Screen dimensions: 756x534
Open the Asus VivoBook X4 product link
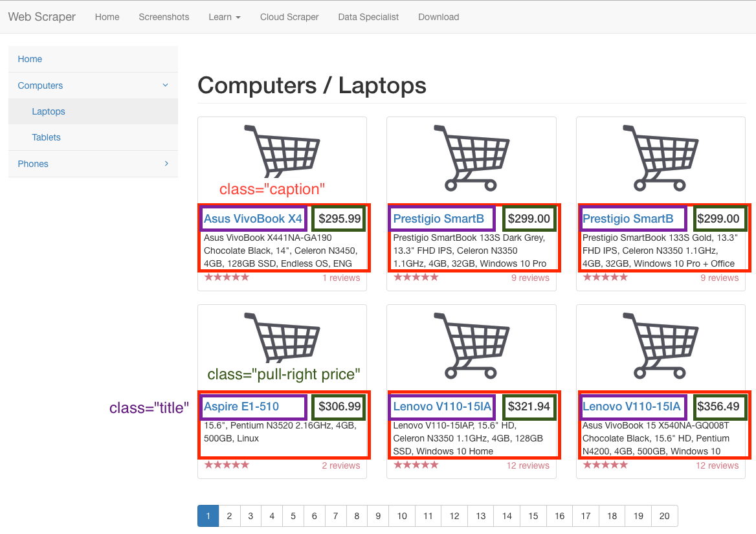click(x=252, y=219)
